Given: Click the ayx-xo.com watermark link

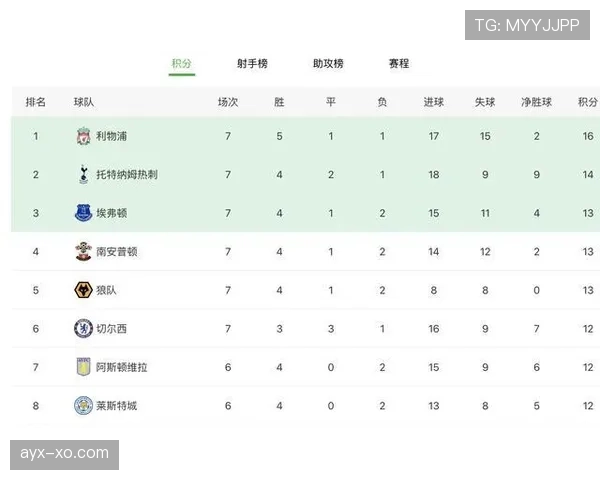Looking at the screenshot, I should coord(64,453).
